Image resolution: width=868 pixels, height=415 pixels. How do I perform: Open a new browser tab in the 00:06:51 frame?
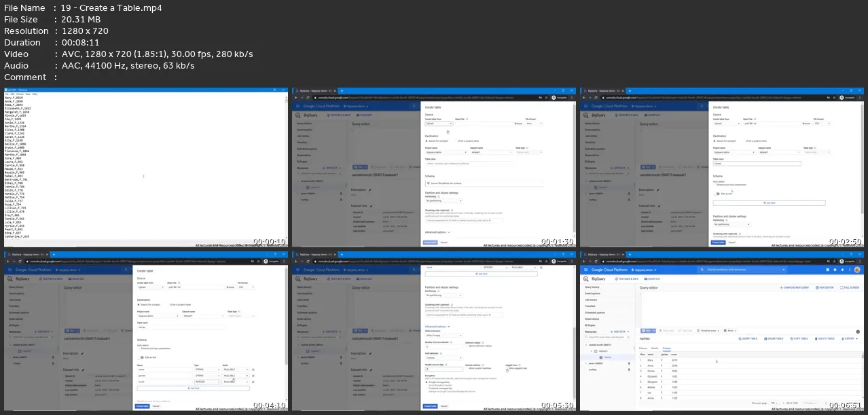coord(631,254)
